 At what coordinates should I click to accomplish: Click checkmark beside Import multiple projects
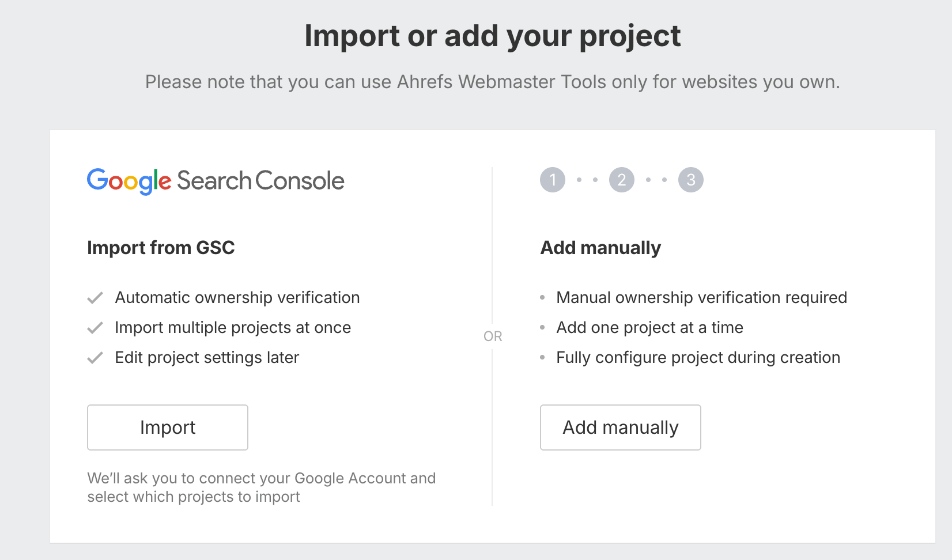point(95,328)
